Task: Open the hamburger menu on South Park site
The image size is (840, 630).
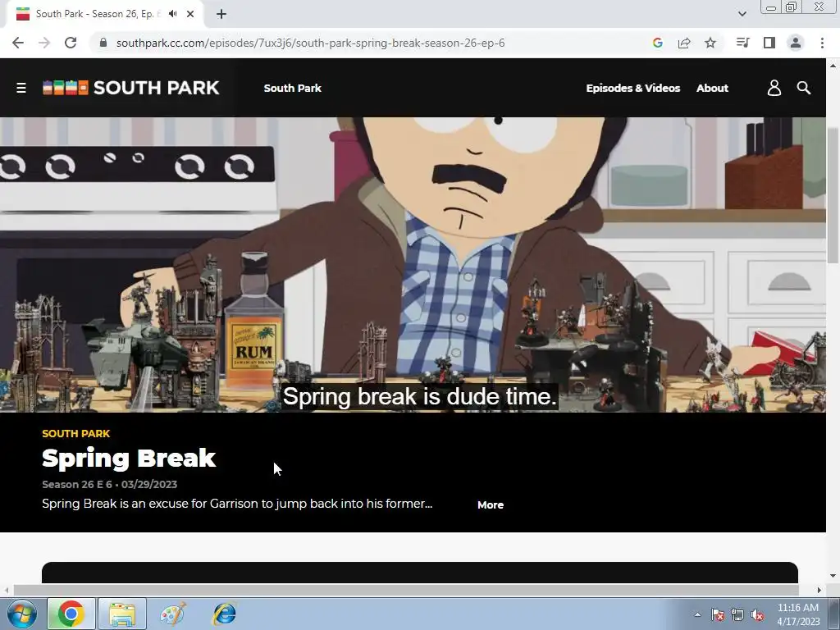Action: [21, 88]
